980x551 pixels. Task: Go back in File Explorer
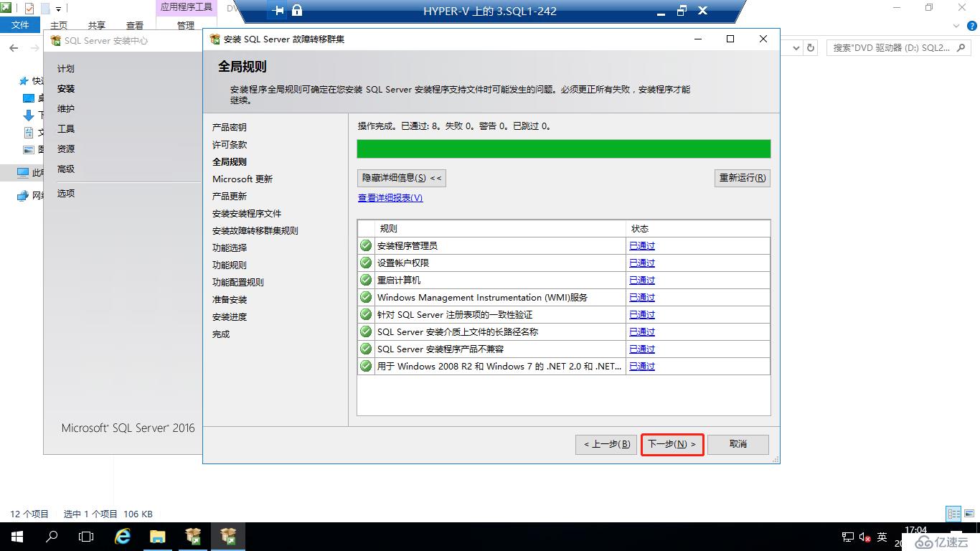tap(14, 47)
